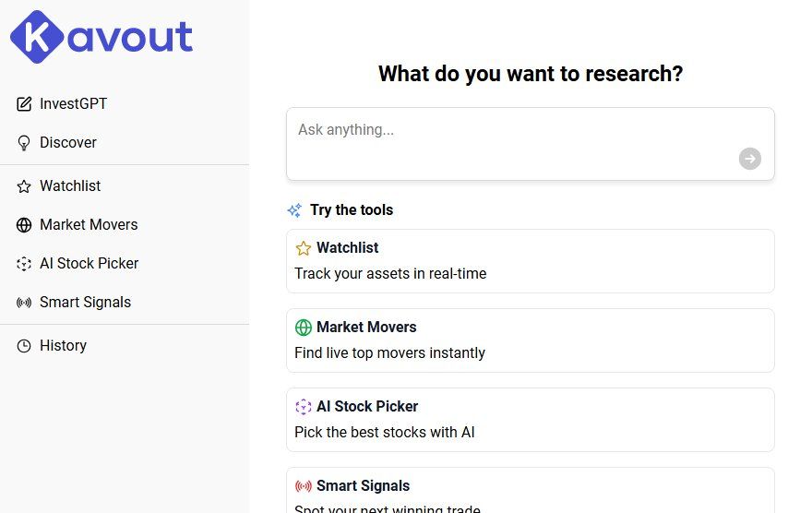The image size is (812, 513).
Task: Select Market Movers in the sidebar menu
Action: pyautogui.click(x=89, y=225)
